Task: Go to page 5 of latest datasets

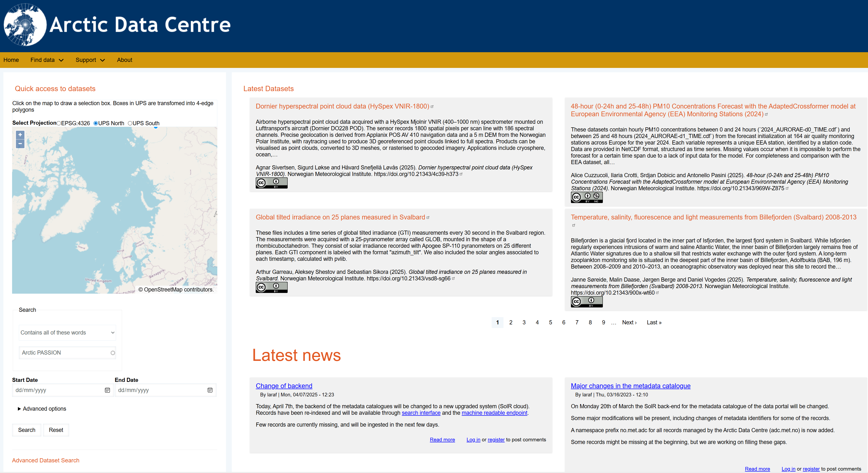Action: [550, 322]
